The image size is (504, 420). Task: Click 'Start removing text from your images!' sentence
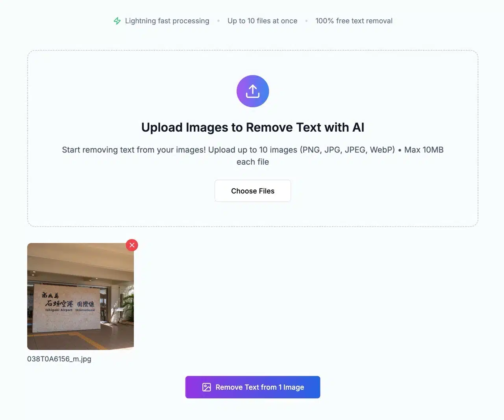[134, 150]
